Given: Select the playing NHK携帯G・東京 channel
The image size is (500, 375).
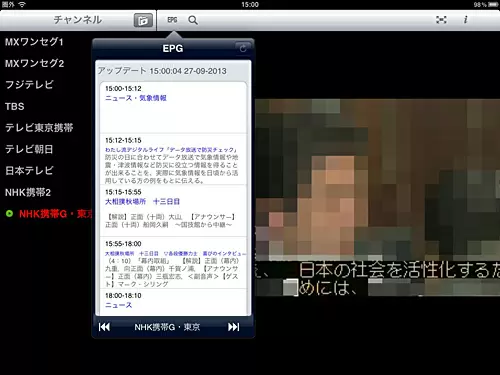Looking at the screenshot, I should point(49,214).
